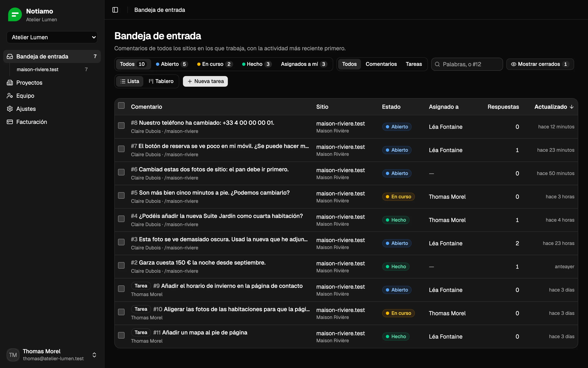Tick the checkbox for task #11
This screenshot has width=588, height=368.
point(121,335)
